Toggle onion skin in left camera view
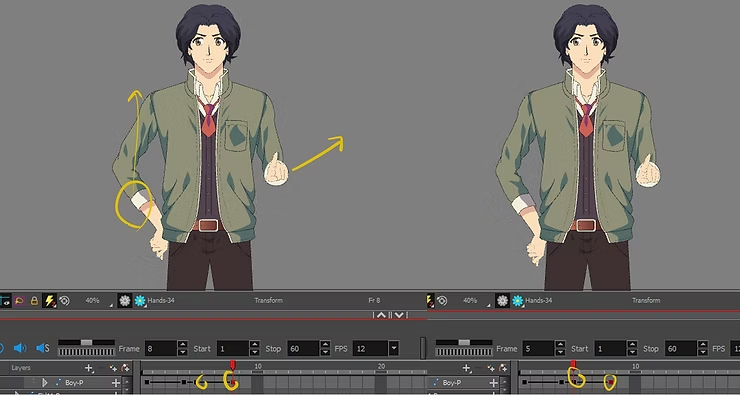 19,300
